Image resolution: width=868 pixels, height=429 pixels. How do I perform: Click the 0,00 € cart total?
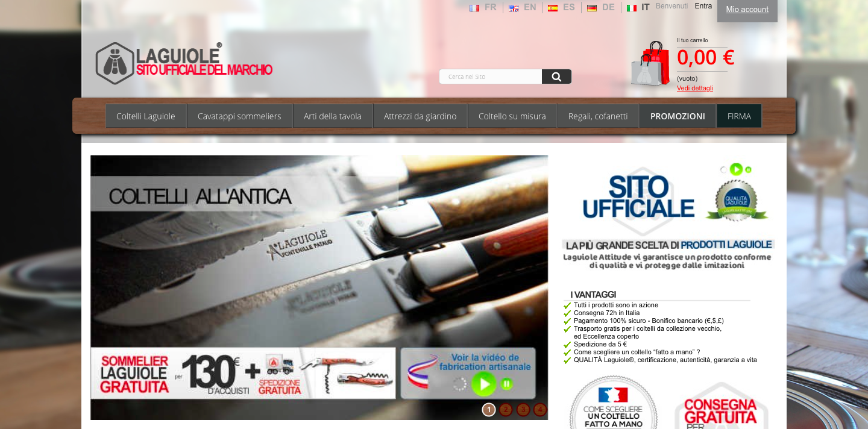(705, 58)
